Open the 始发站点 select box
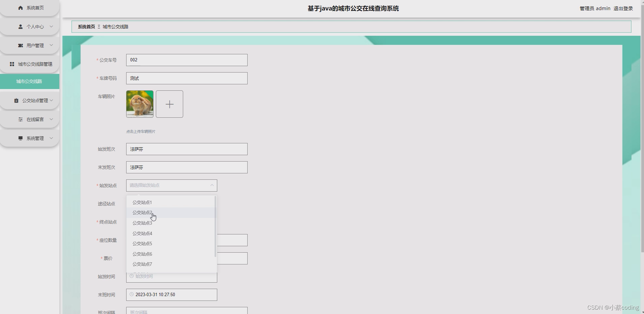The height and width of the screenshot is (314, 644). click(x=172, y=185)
